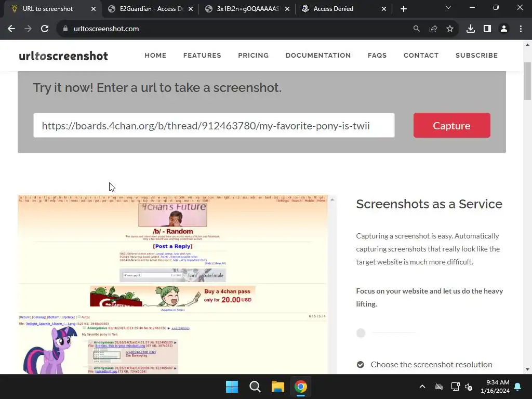
Task: Switch to the 3x1Et2n+gOQAAAAAS tab
Action: click(x=248, y=9)
